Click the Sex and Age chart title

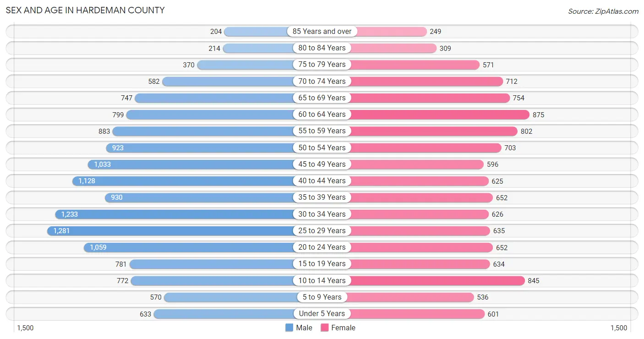[85, 10]
